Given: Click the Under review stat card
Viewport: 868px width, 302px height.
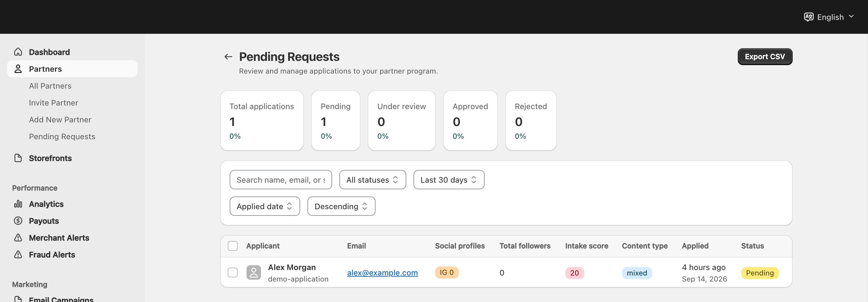Looking at the screenshot, I should 402,120.
